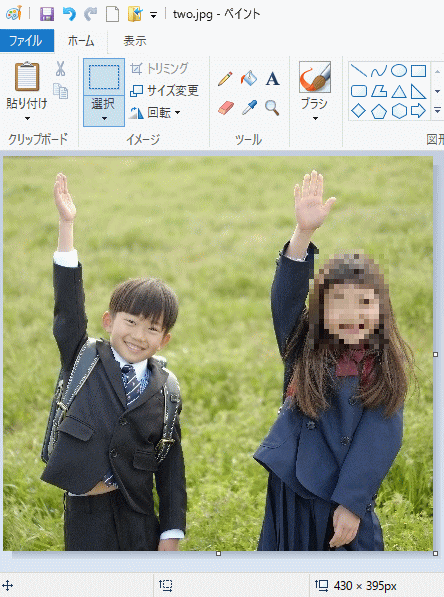Select the Diamond shape
Image resolution: width=444 pixels, height=597 pixels.
(x=358, y=111)
